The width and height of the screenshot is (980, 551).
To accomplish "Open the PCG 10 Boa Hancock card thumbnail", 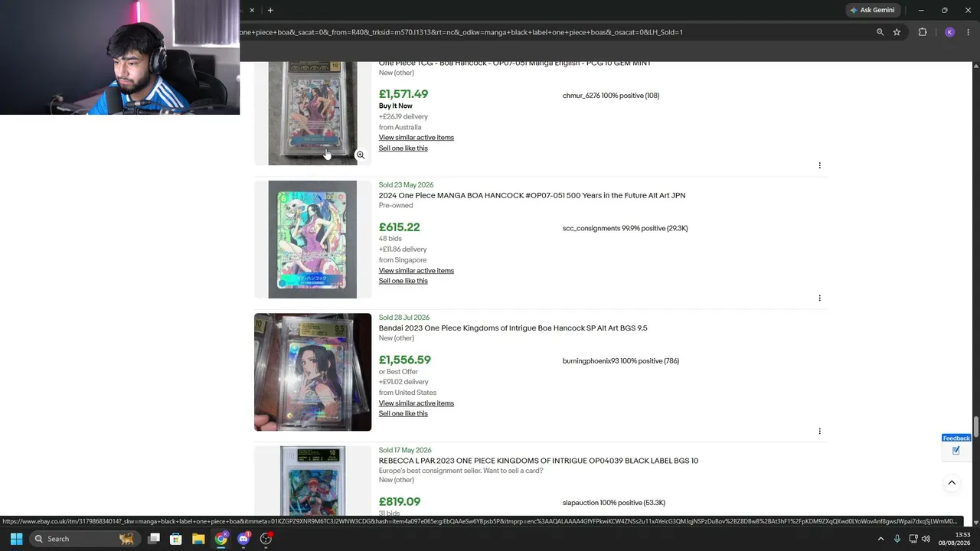I will click(x=312, y=113).
